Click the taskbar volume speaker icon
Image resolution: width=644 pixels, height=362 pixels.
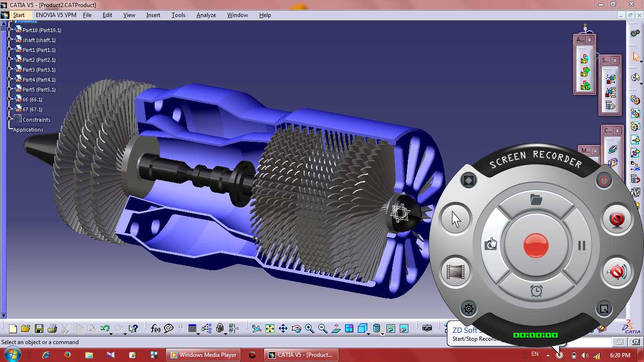(x=585, y=355)
